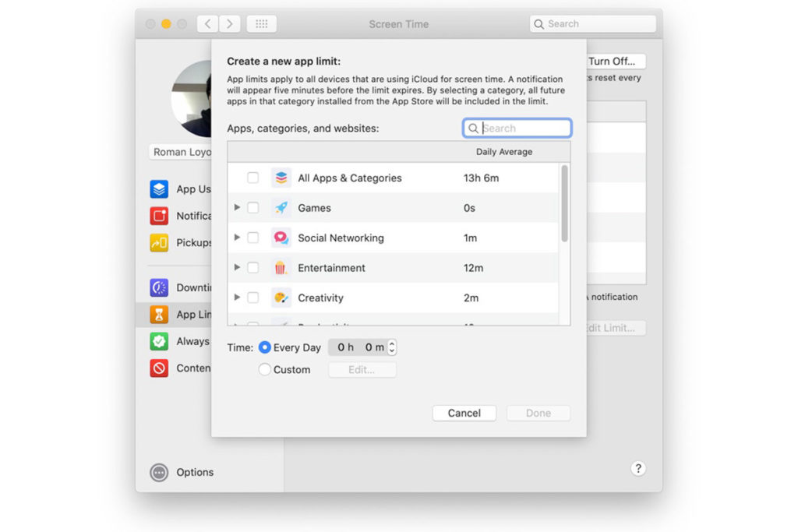Check the Games category checkbox
This screenshot has width=798, height=532.
pos(253,208)
